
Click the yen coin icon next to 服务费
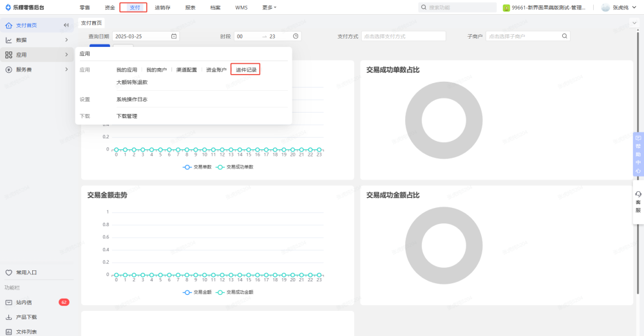8,70
